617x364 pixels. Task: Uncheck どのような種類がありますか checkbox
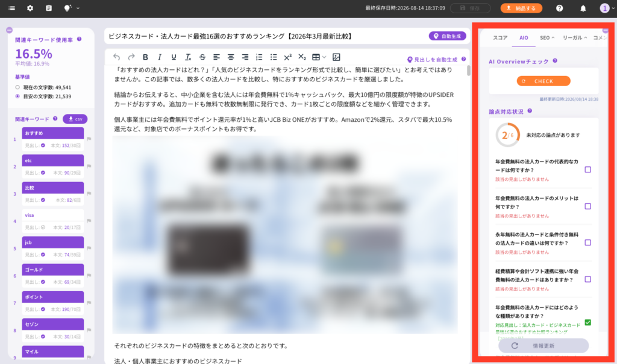point(588,322)
